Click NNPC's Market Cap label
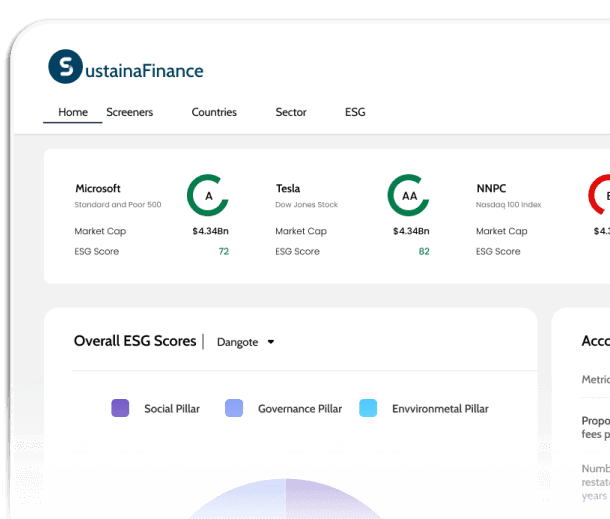This screenshot has height=519, width=610. 501,231
